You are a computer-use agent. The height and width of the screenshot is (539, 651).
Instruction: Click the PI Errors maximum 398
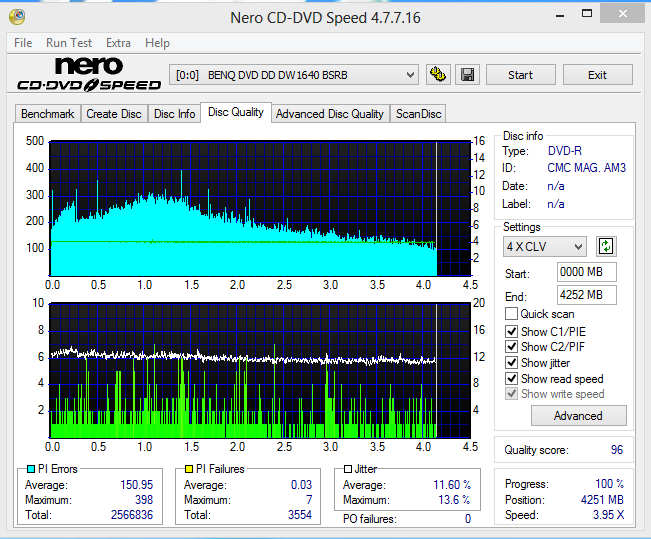coord(144,500)
